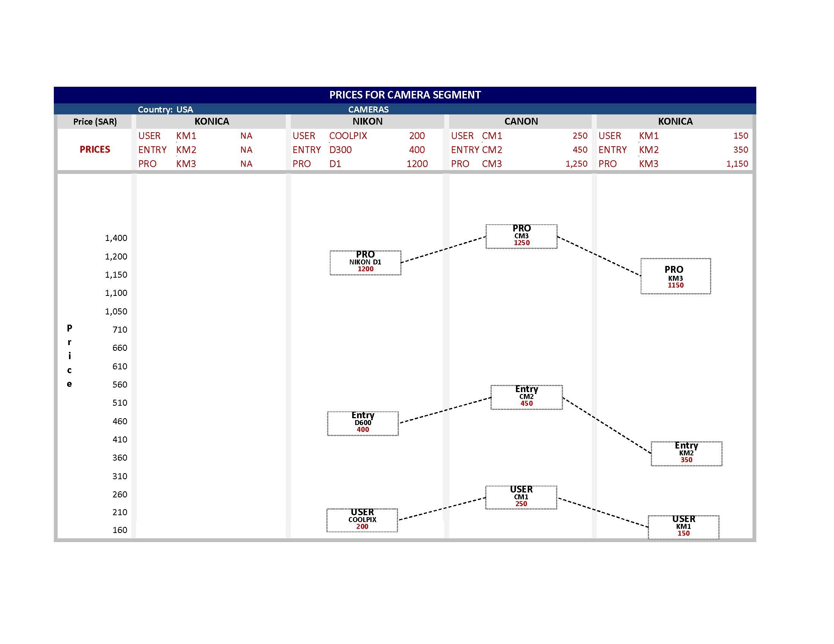Select the 160 price axis label
Viewport: 834px width, 644px height.
(120, 530)
